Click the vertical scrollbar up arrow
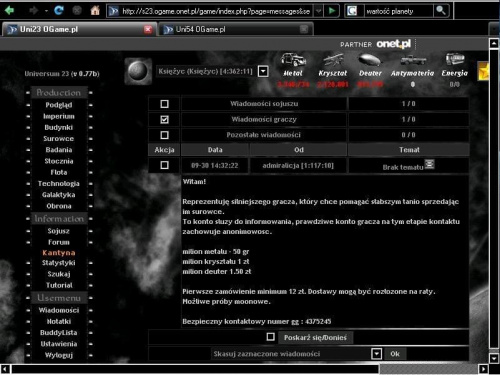Screen dimensions: 500x375 click(x=494, y=44)
